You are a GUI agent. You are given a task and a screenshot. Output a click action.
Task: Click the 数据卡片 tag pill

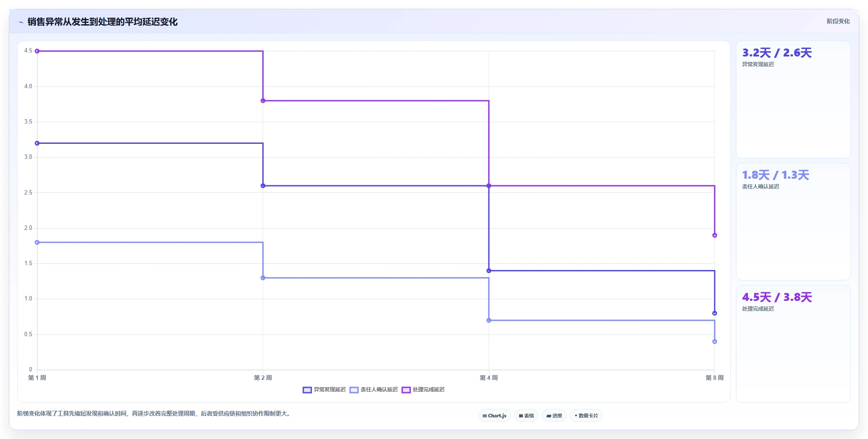[586, 416]
